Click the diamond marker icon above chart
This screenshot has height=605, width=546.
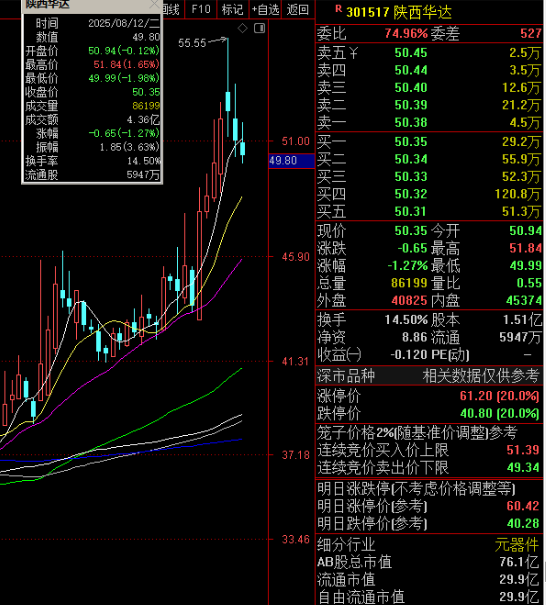[x=242, y=28]
